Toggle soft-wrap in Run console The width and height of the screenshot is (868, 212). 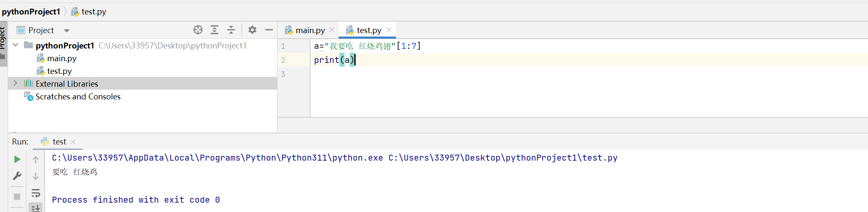[x=36, y=193]
